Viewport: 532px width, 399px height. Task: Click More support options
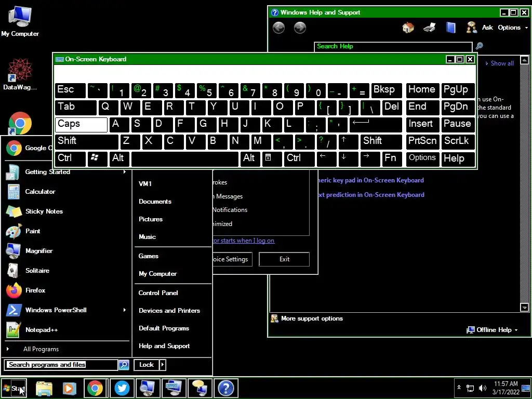312,318
